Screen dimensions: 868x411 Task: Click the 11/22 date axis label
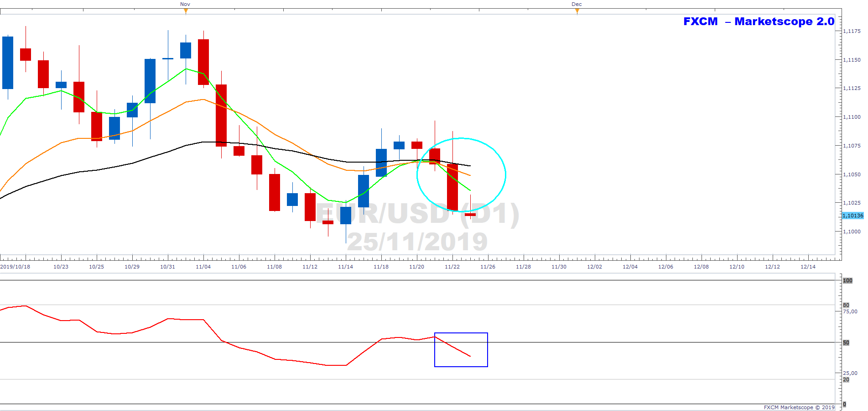click(x=452, y=267)
